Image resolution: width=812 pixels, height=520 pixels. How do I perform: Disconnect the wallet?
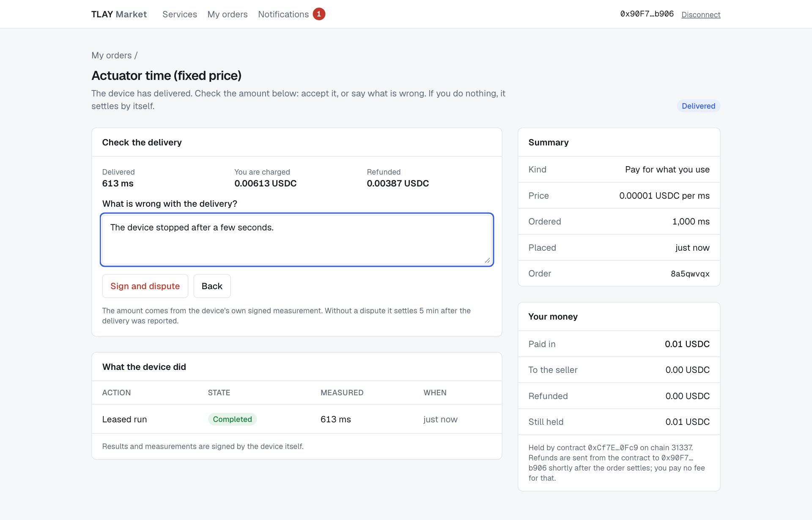click(701, 15)
